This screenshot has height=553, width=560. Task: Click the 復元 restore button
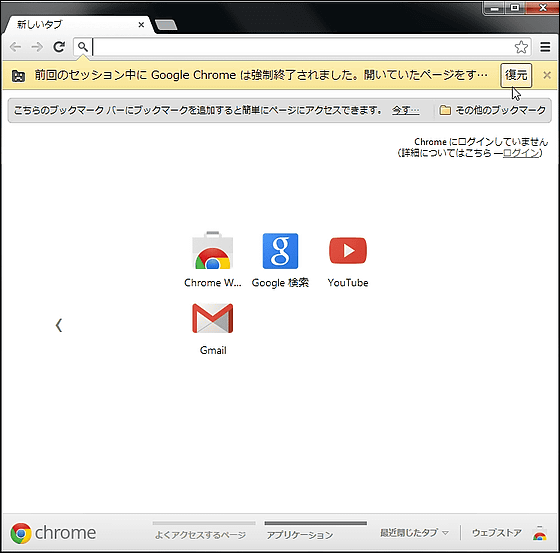[x=516, y=75]
